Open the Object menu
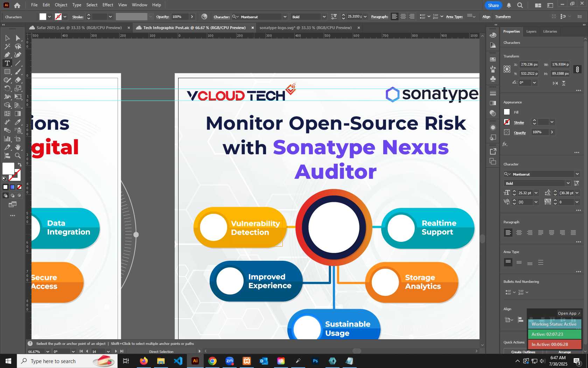The image size is (588, 368). (61, 5)
